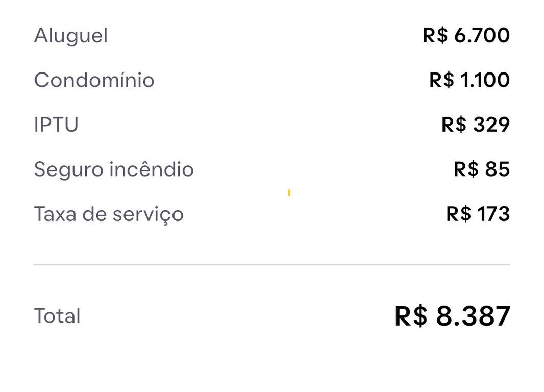The width and height of the screenshot is (544, 392).
Task: Click the Condomínio label
Action: click(x=94, y=80)
